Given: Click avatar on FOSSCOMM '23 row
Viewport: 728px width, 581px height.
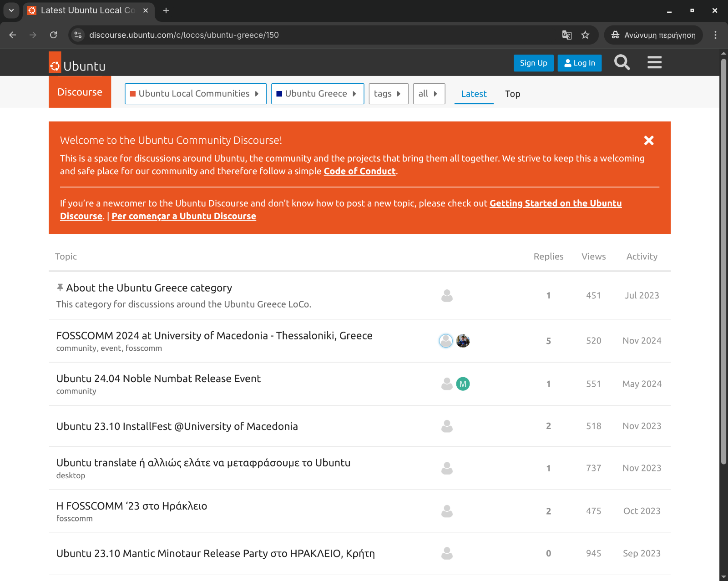Looking at the screenshot, I should (447, 511).
